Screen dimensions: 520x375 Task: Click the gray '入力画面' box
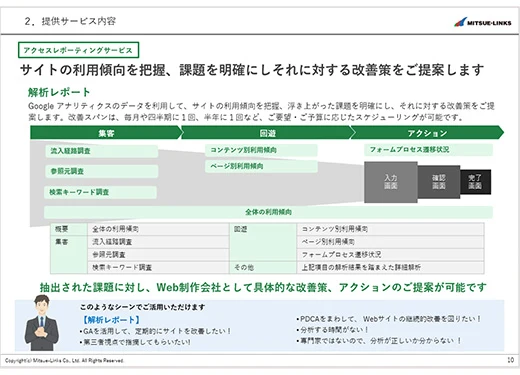391,182
